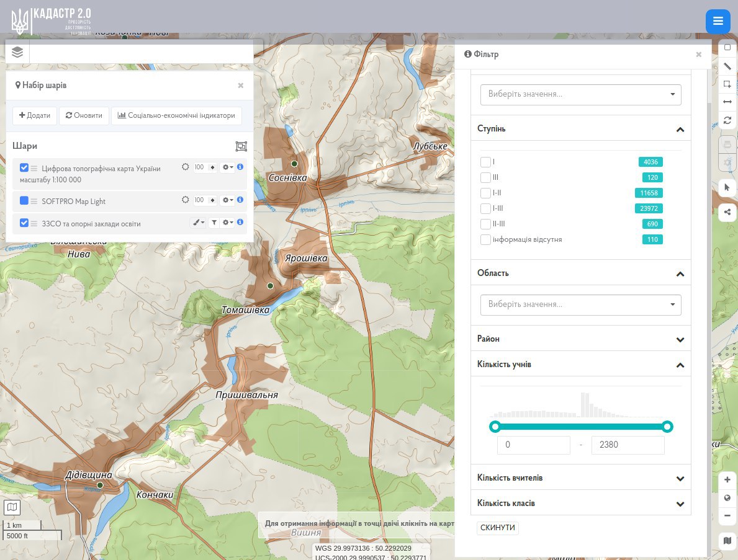Click the right handle of учнів range slider
The height and width of the screenshot is (560, 738).
point(667,427)
